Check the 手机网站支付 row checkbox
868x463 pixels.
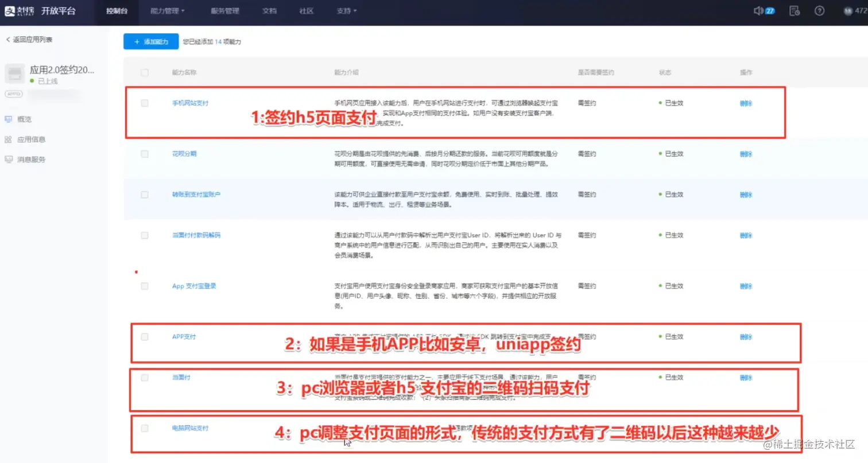point(144,103)
